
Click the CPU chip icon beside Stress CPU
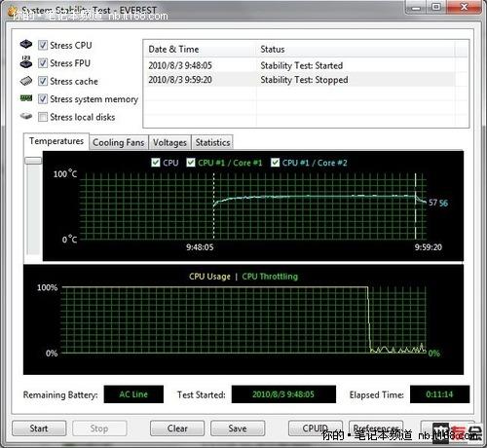tap(26, 44)
